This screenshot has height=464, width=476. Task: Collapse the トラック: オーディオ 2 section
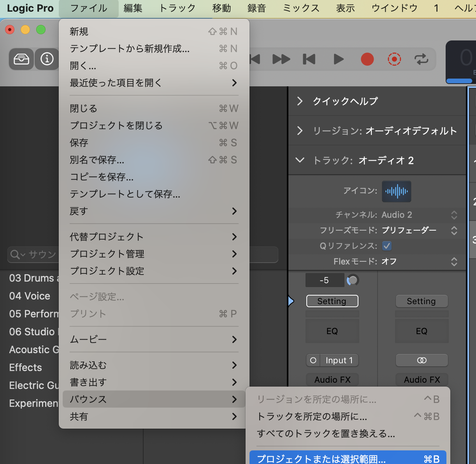pos(300,160)
